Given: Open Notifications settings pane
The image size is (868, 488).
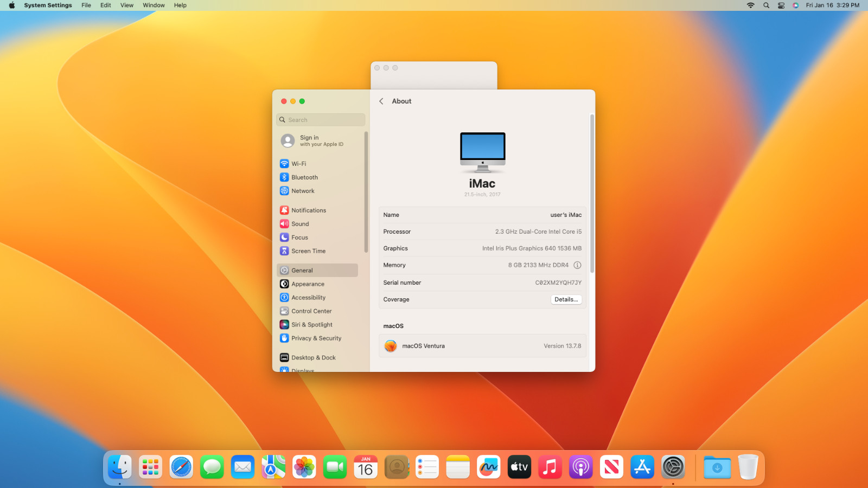Looking at the screenshot, I should (x=308, y=210).
